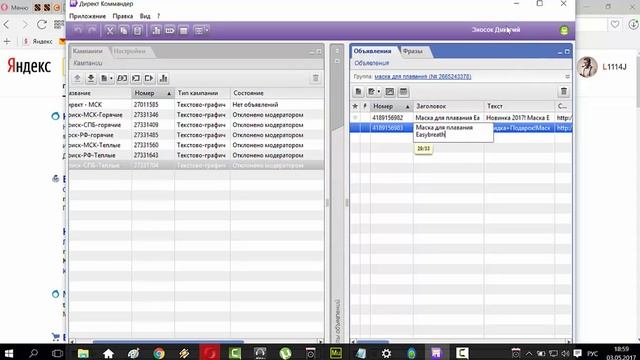Select campaign row numbered 27331409
The height and width of the screenshot is (360, 640).
click(196, 125)
